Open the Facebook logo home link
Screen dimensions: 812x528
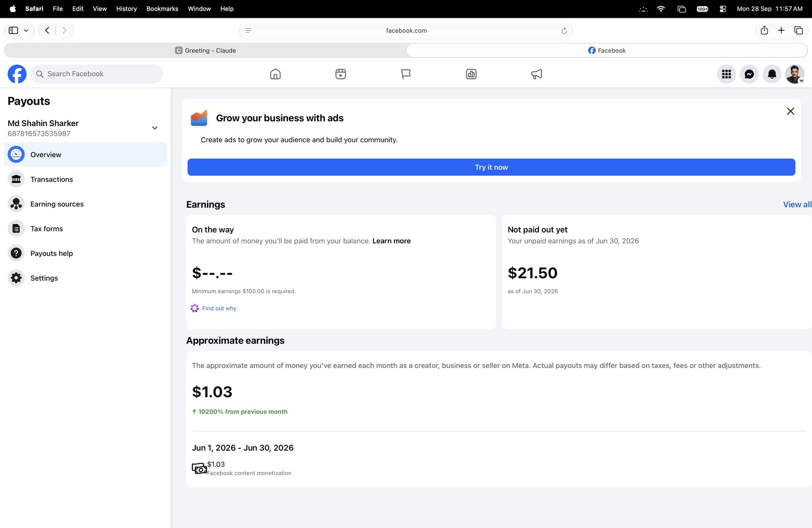click(17, 74)
